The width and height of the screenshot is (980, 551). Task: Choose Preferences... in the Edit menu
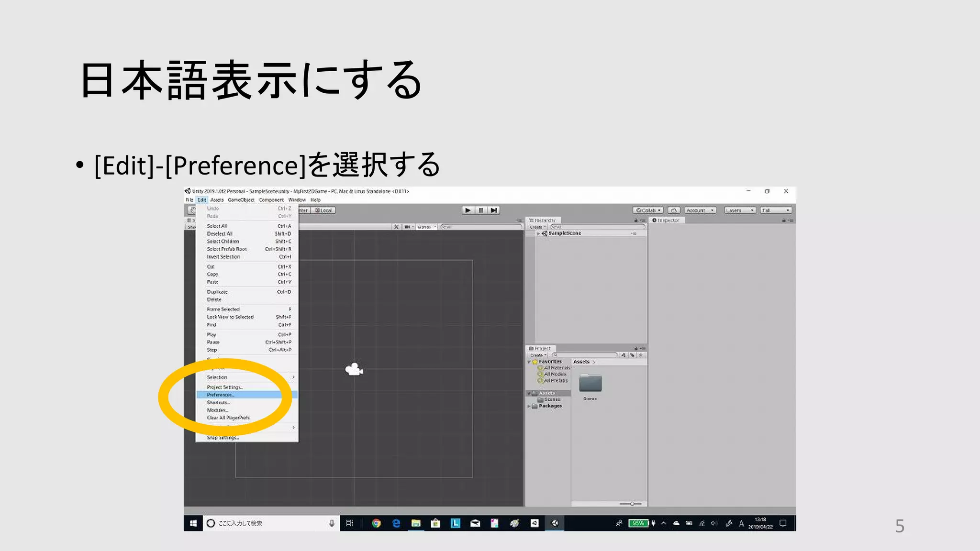247,395
